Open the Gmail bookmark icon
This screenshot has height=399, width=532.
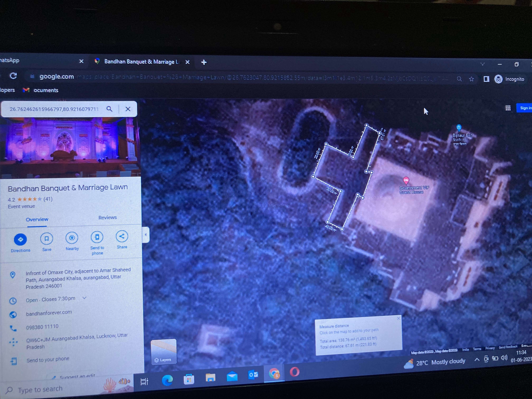(26, 90)
